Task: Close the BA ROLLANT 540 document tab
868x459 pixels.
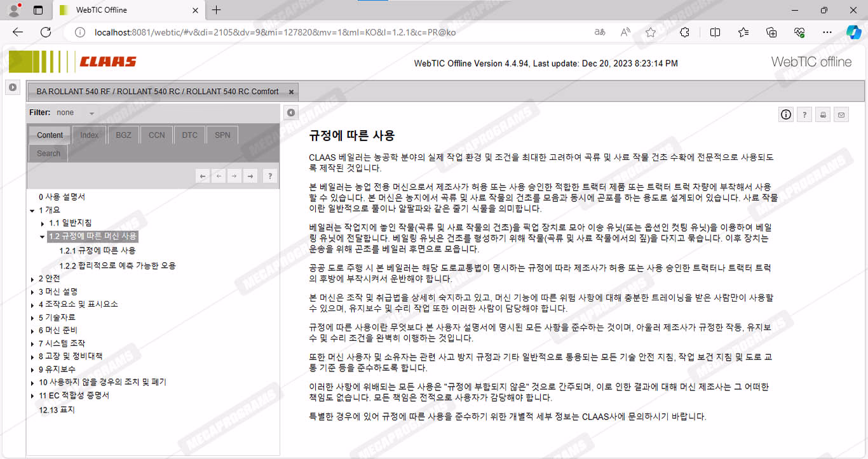Action: [290, 91]
